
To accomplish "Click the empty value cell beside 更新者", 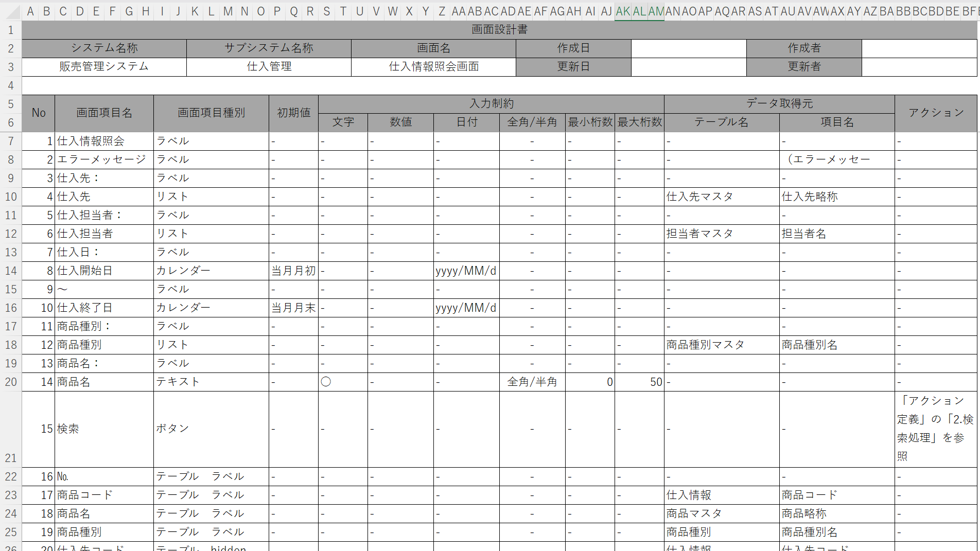I will (x=919, y=67).
